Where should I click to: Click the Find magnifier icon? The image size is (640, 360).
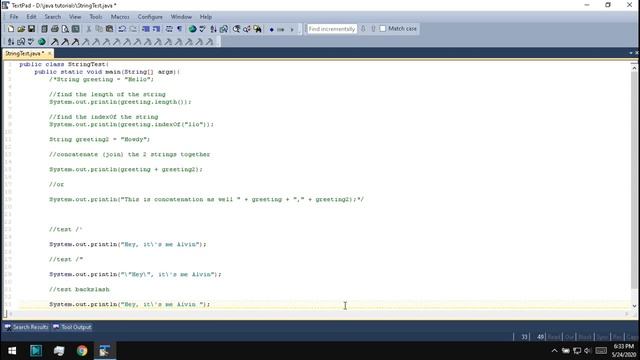click(236, 29)
